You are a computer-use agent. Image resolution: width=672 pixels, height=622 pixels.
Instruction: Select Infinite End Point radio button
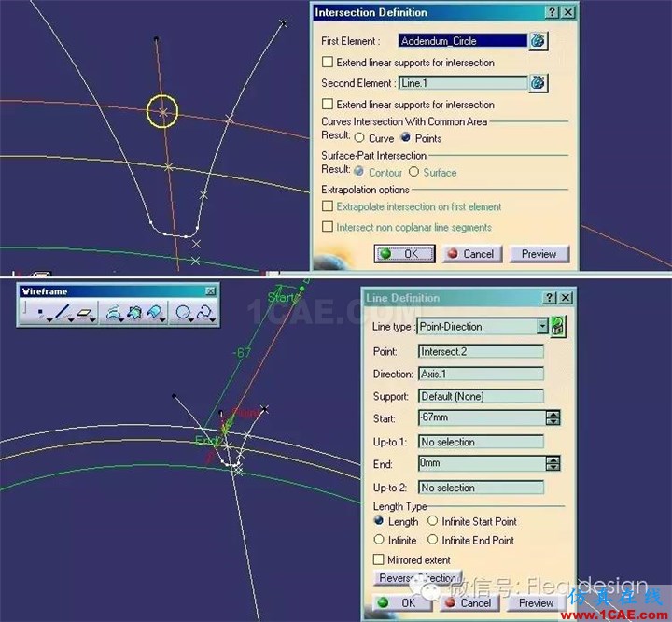pos(433,539)
